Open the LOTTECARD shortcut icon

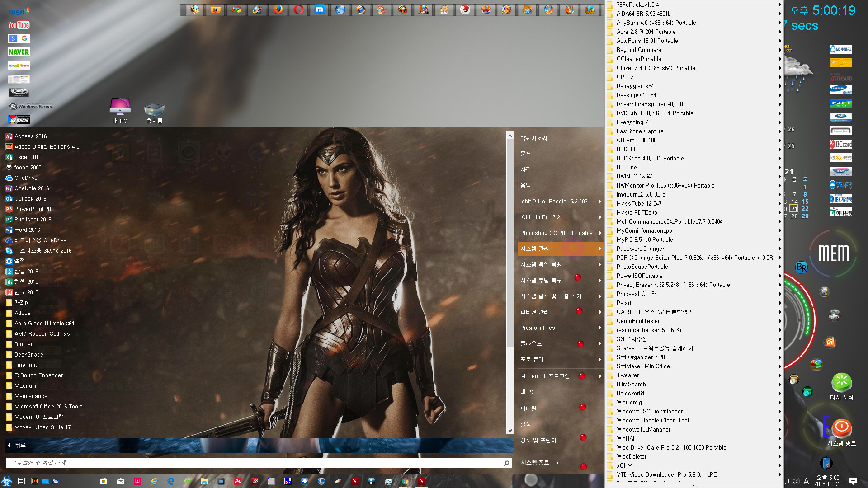pos(840,76)
